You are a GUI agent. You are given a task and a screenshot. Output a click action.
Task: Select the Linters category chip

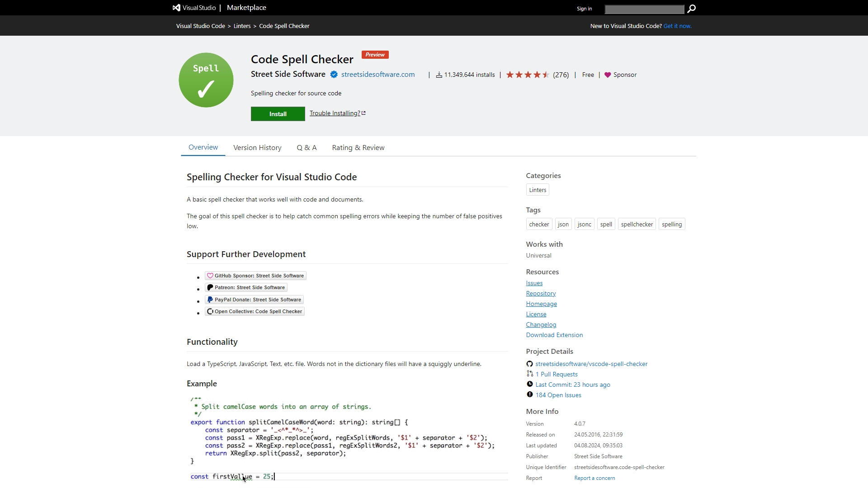538,190
